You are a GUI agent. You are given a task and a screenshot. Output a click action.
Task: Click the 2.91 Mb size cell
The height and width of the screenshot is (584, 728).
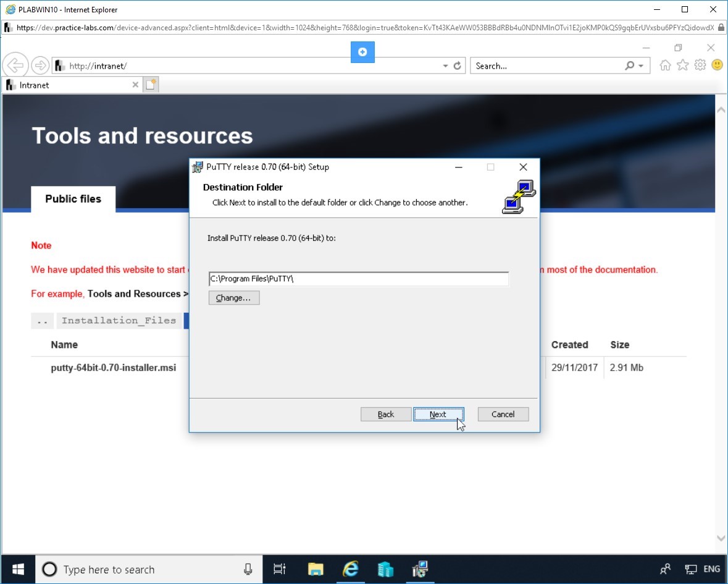point(627,368)
